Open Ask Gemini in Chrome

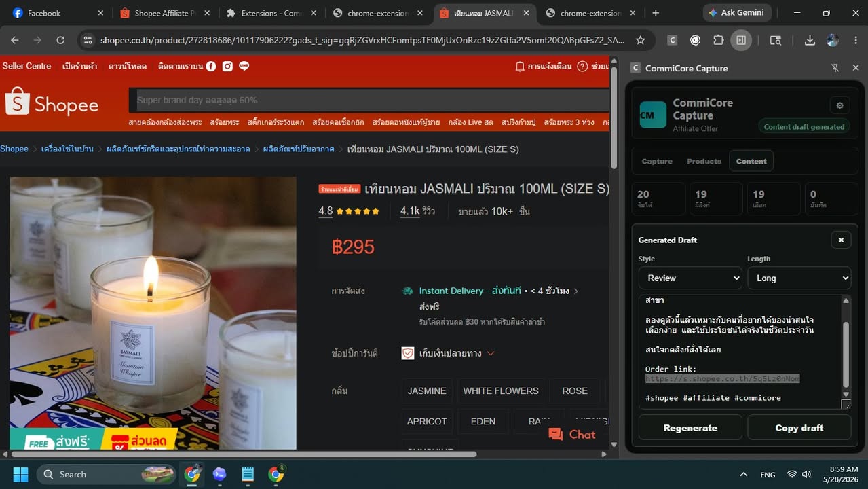pyautogui.click(x=736, y=13)
